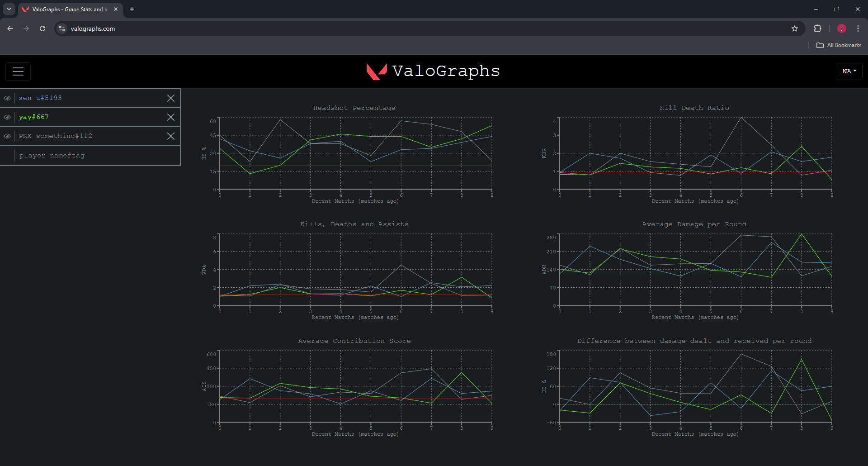Select the yay#667 player name
The width and height of the screenshot is (868, 466).
pyautogui.click(x=34, y=117)
